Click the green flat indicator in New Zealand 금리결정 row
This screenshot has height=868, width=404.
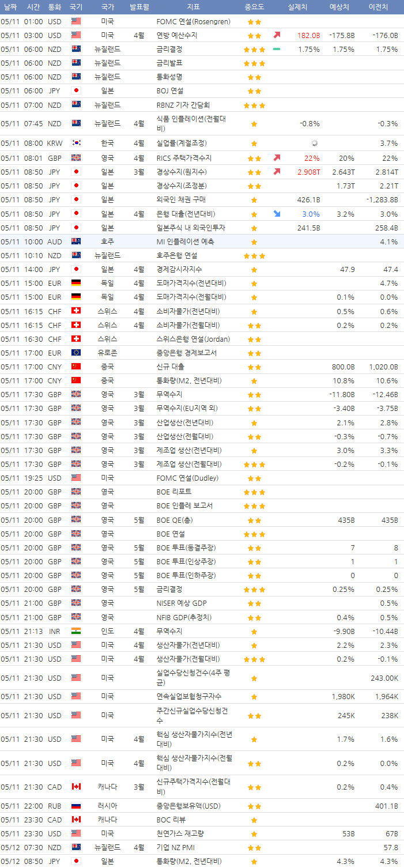pyautogui.click(x=277, y=49)
